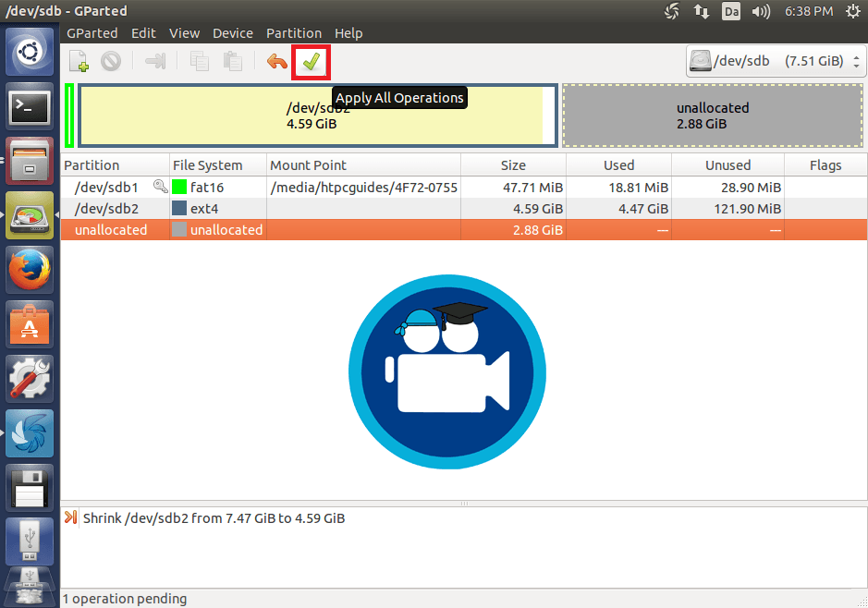Open the View menu
The height and width of the screenshot is (608, 868).
184,33
